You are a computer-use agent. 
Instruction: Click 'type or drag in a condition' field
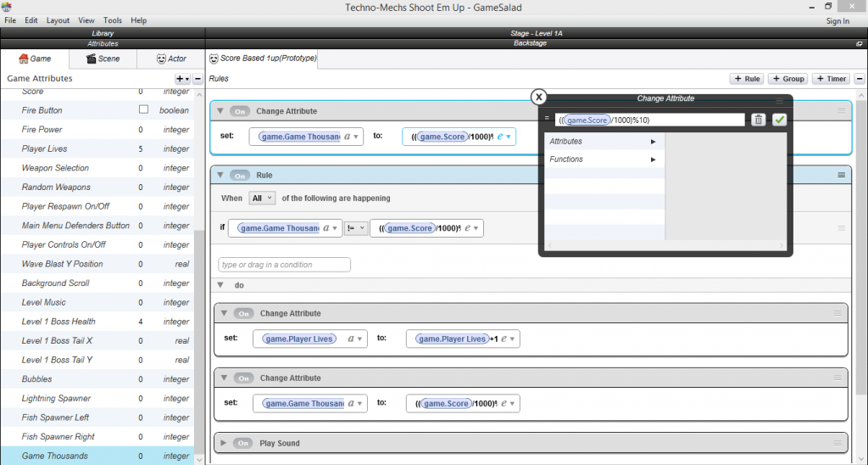click(x=285, y=265)
